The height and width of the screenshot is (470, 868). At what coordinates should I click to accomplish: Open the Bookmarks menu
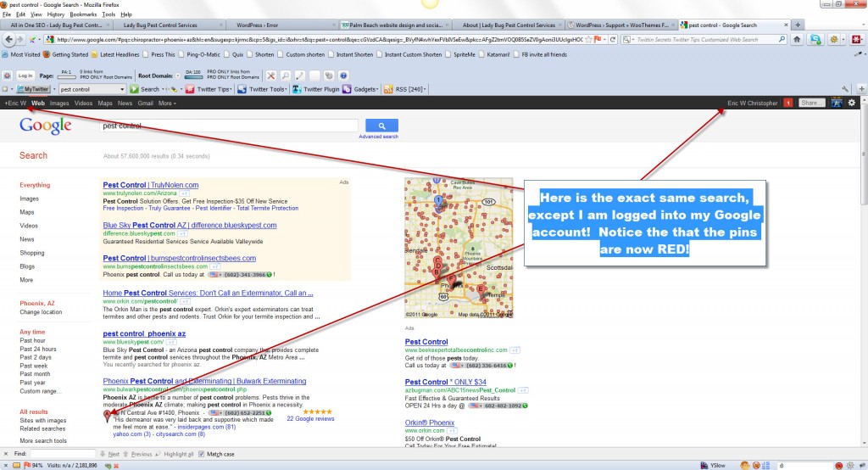pos(83,14)
